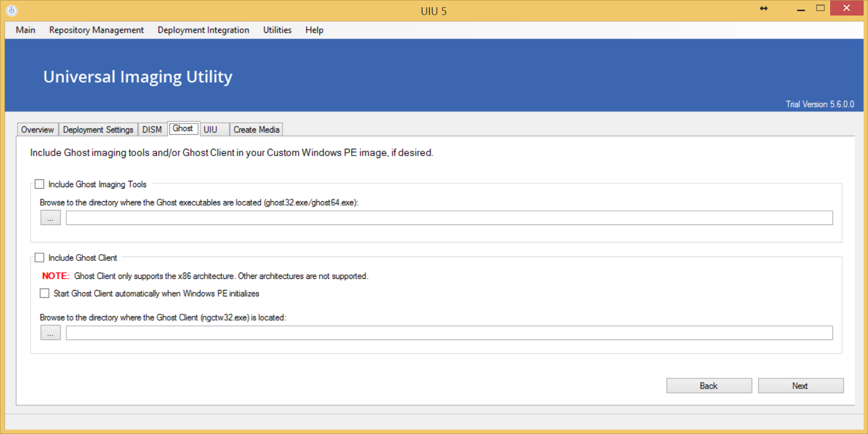Toggle Start Ghost Client automatically checkbox
868x434 pixels.
45,293
